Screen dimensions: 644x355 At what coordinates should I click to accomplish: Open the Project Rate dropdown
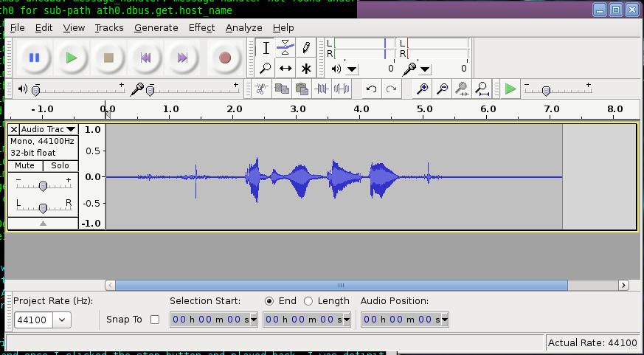pos(61,320)
